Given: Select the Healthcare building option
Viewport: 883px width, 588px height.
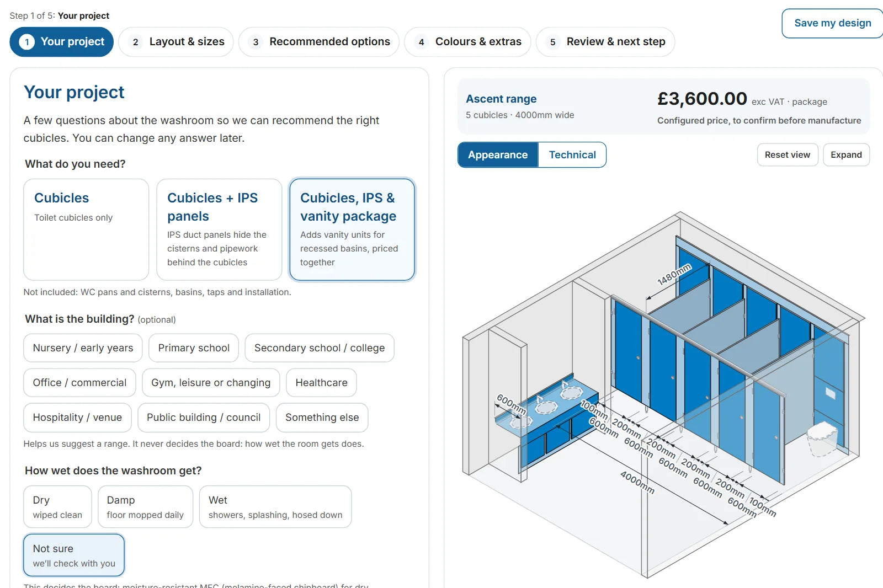Looking at the screenshot, I should coord(321,383).
